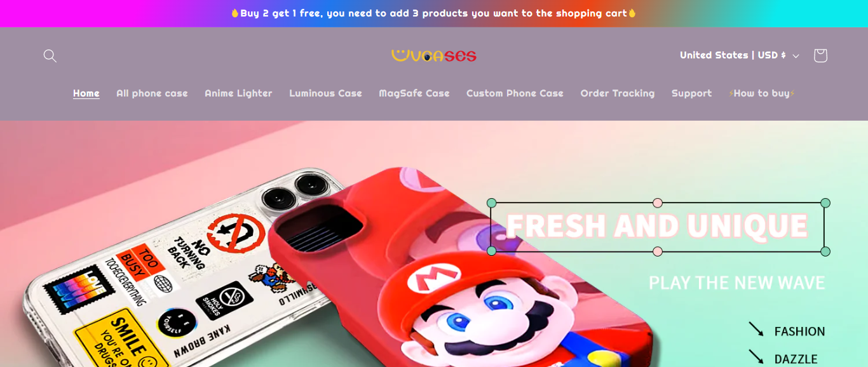Click the top-middle pink selection handle

658,203
